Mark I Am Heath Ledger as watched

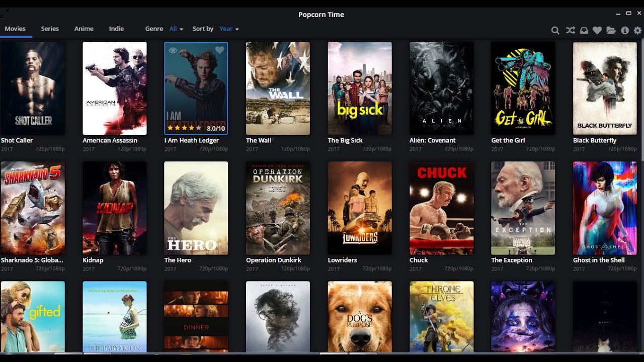point(173,50)
